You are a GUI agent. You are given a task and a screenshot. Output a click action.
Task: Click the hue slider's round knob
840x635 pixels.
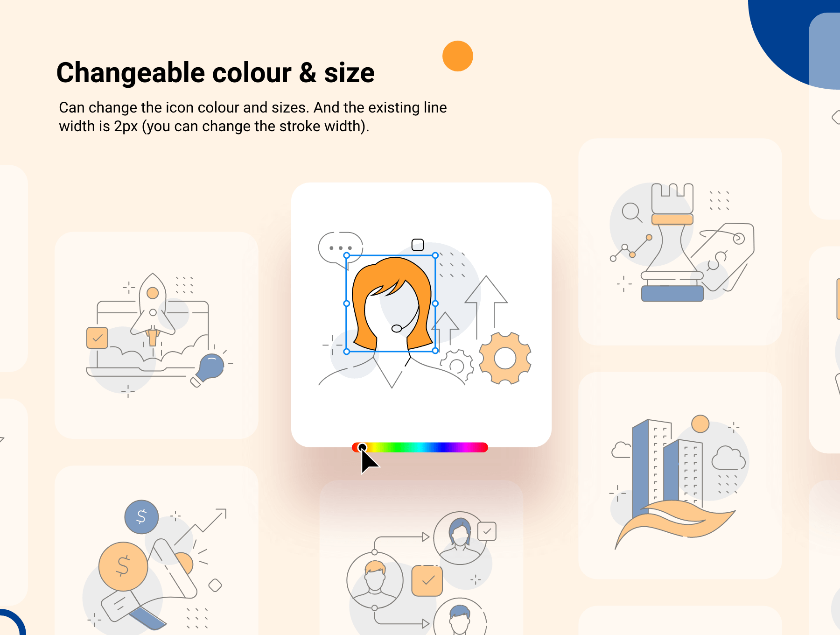coord(362,448)
